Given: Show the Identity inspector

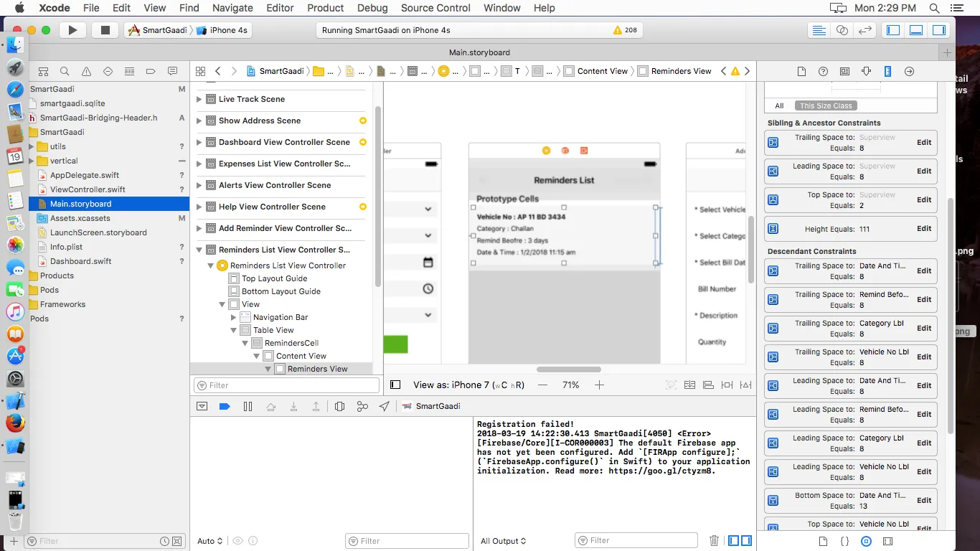Looking at the screenshot, I should click(x=844, y=71).
